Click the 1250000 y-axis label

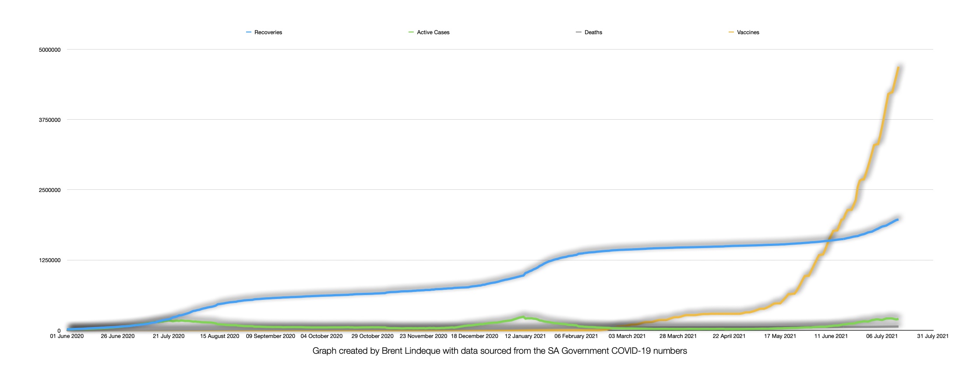click(x=49, y=260)
